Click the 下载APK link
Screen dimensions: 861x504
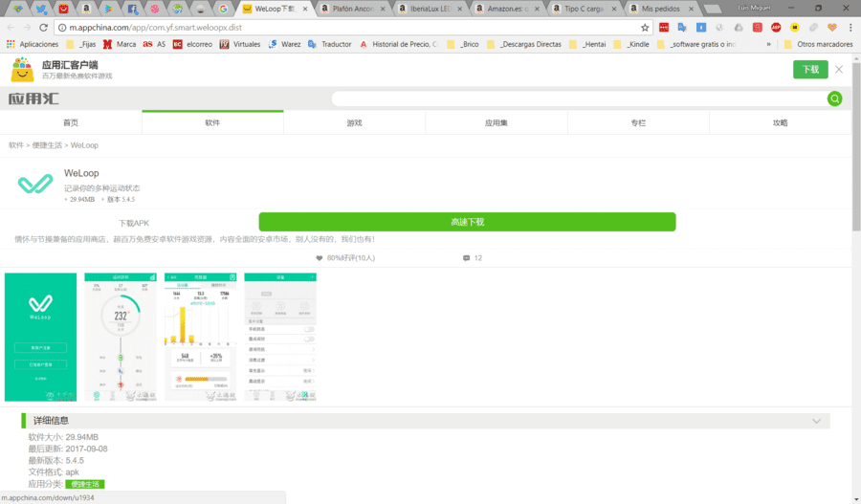tap(134, 223)
